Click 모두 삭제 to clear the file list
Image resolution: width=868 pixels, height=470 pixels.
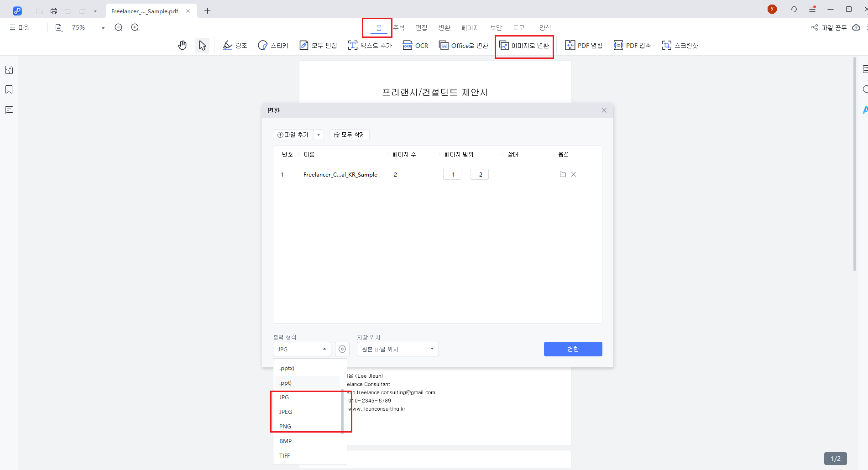[x=349, y=134]
